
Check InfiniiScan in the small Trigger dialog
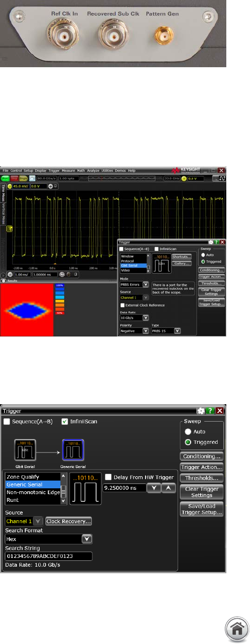157,249
